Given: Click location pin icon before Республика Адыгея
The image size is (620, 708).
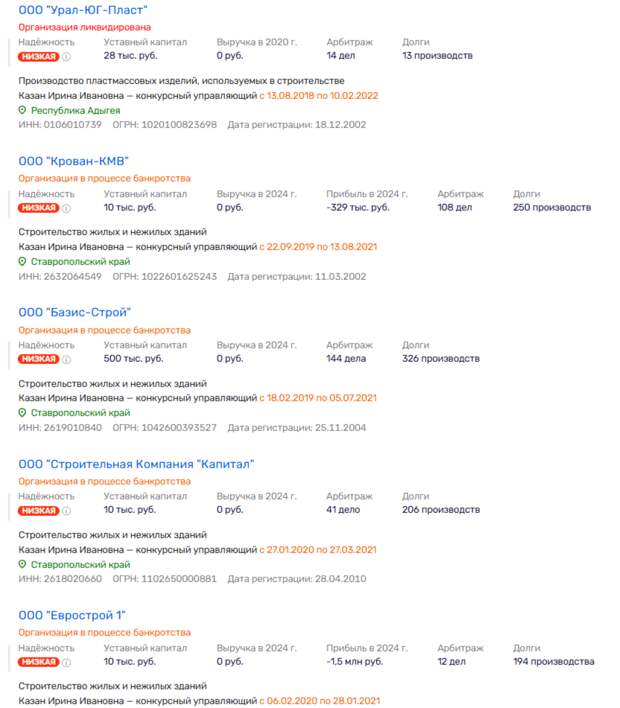Looking at the screenshot, I should [x=23, y=110].
